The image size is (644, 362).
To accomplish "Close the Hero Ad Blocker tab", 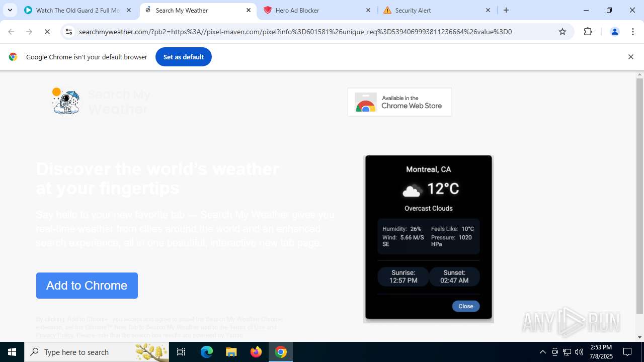I will coord(368,10).
